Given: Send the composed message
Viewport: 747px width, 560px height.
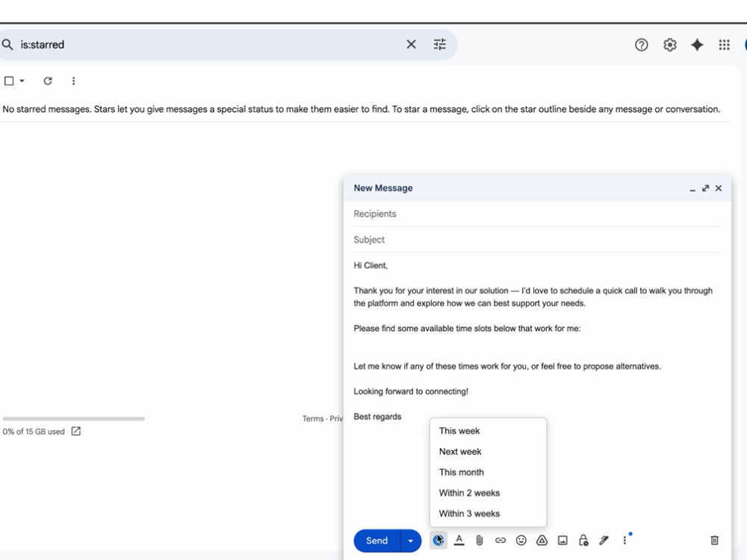Looking at the screenshot, I should click(376, 541).
